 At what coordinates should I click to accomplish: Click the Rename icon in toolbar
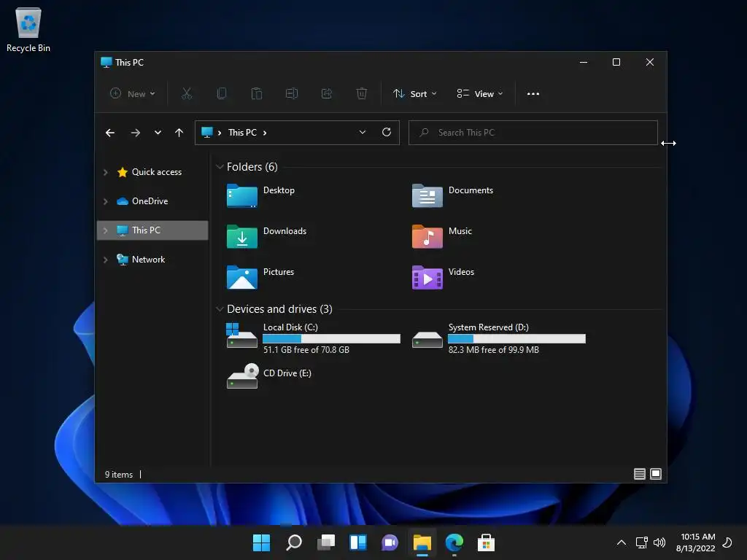(292, 94)
